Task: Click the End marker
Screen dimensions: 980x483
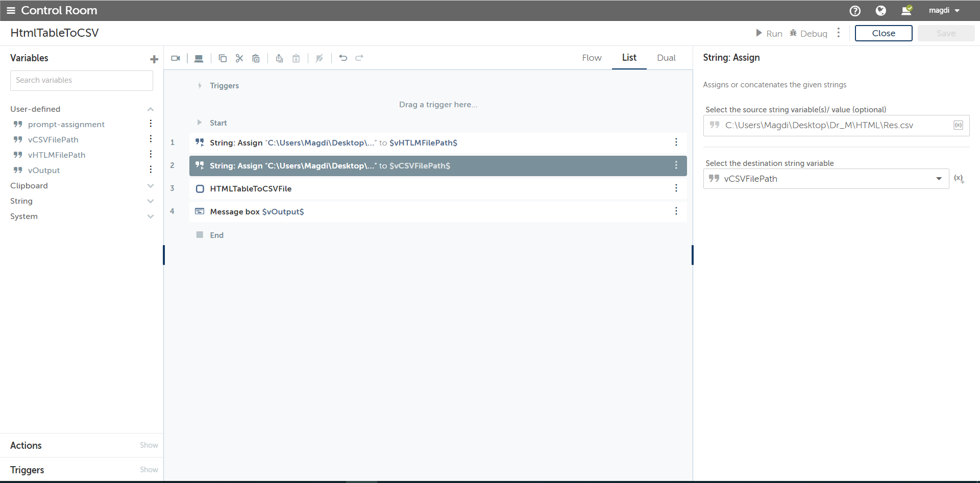Action: (210, 235)
